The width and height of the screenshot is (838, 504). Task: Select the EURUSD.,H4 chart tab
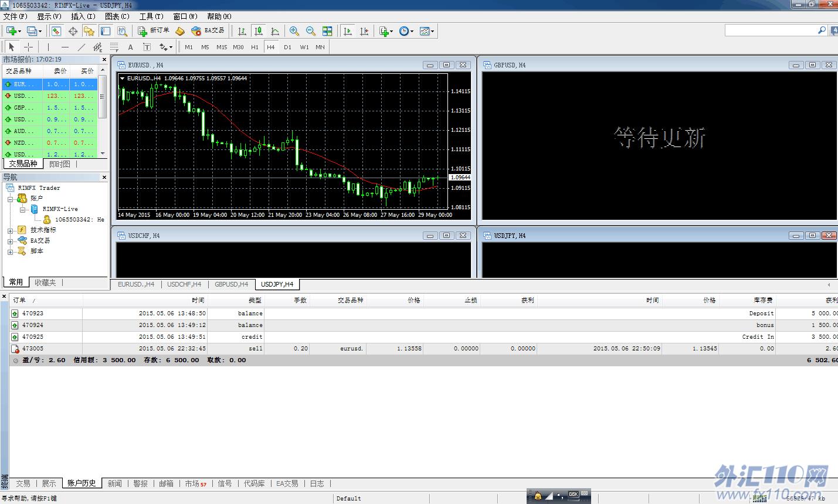coord(136,284)
